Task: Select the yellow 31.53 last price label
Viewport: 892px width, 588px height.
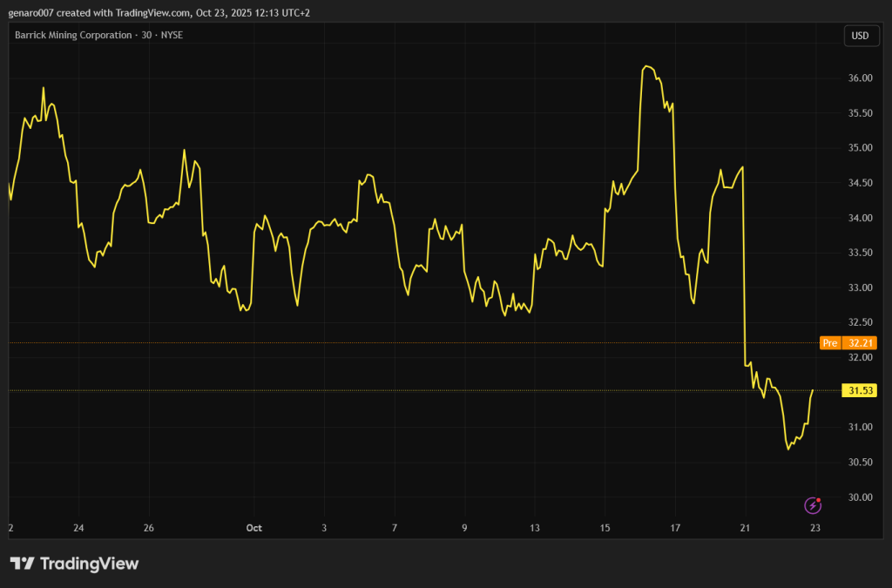Action: 859,390
